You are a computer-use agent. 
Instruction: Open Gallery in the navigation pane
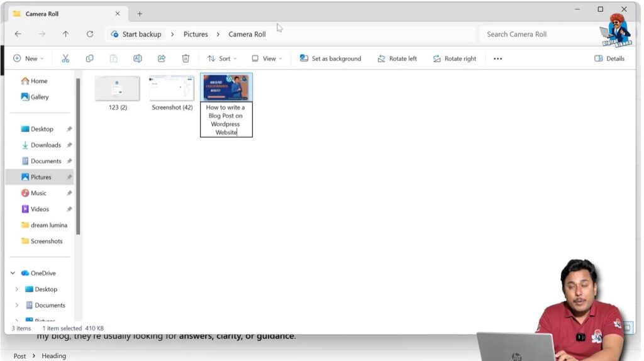click(35, 97)
